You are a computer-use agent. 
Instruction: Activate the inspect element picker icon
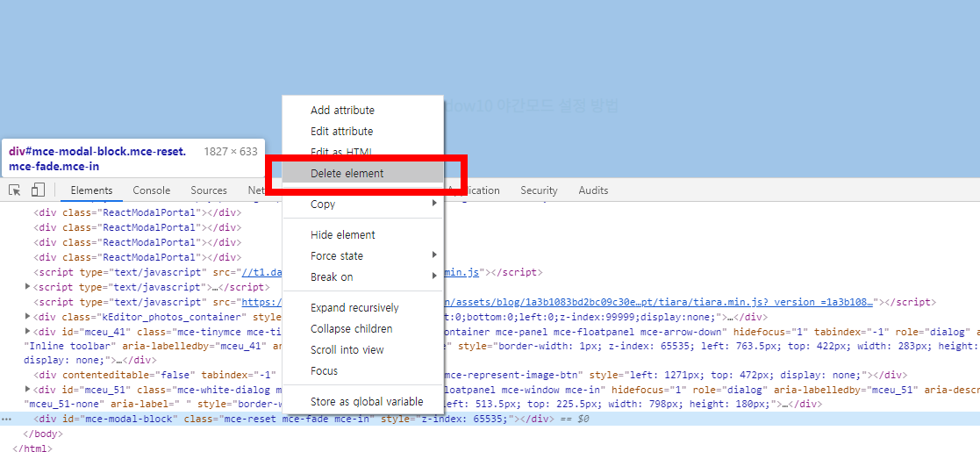pyautogui.click(x=15, y=190)
